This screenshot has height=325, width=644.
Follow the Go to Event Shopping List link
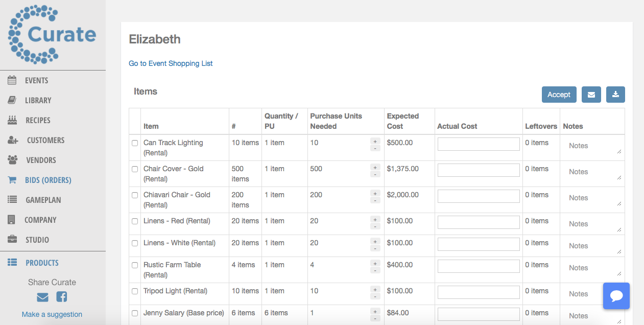(x=171, y=63)
